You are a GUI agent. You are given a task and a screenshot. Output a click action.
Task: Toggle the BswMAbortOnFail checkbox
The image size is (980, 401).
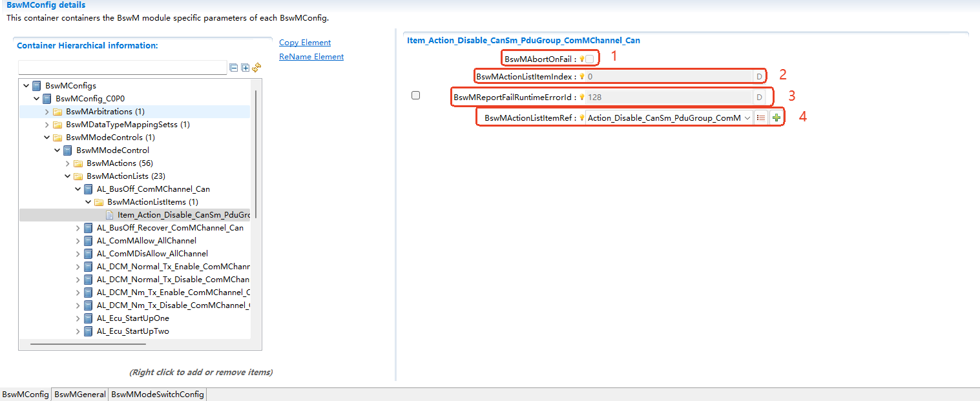pos(590,59)
